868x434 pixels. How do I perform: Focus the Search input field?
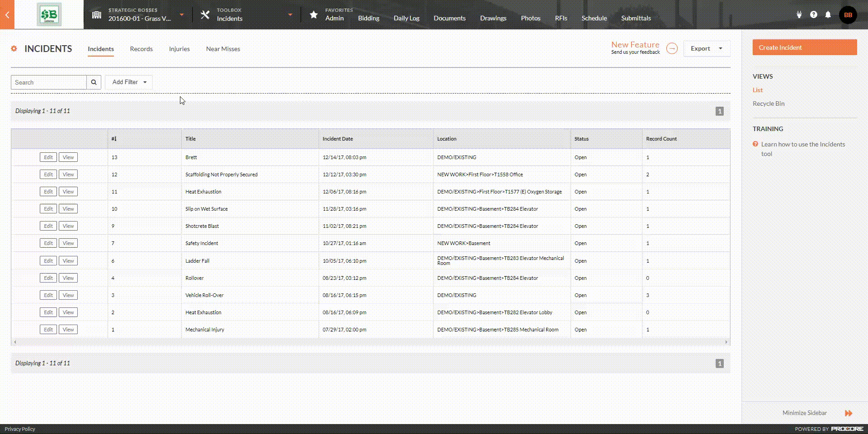tap(48, 82)
